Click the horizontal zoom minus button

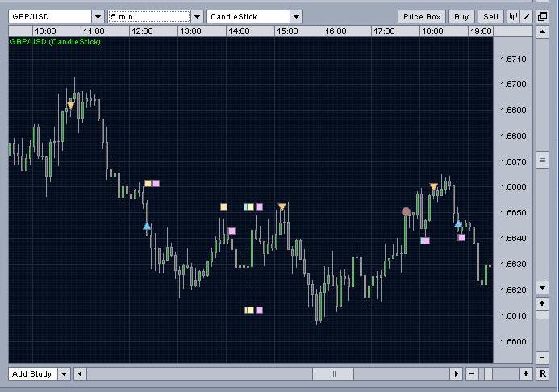[x=472, y=373]
